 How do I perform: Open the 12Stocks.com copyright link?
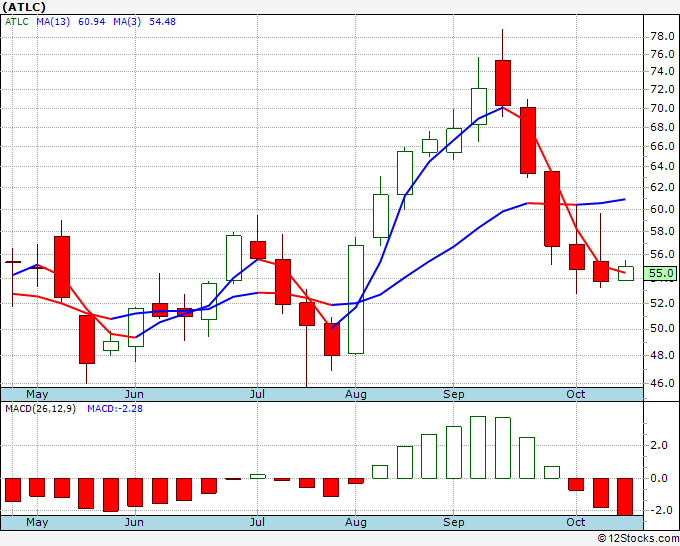[638, 538]
